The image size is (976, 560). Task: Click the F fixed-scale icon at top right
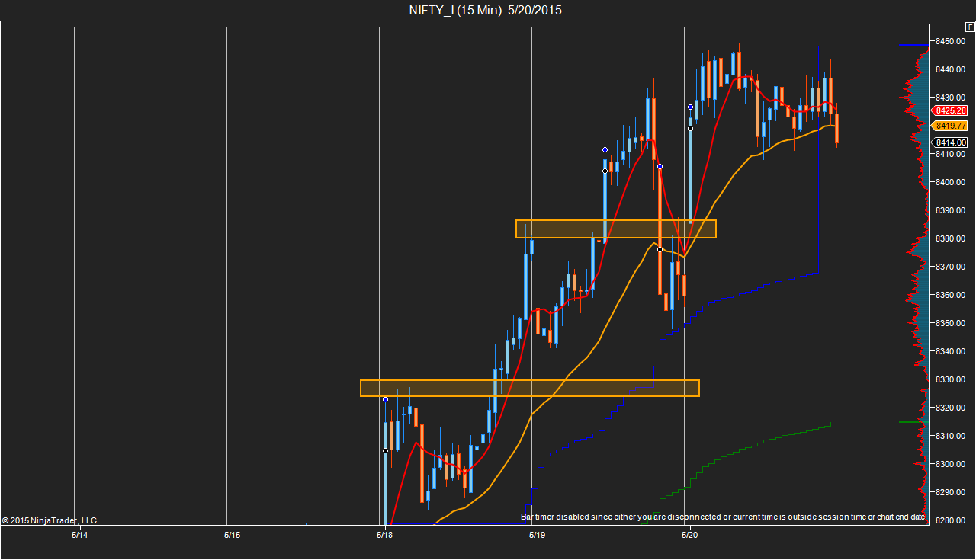970,27
